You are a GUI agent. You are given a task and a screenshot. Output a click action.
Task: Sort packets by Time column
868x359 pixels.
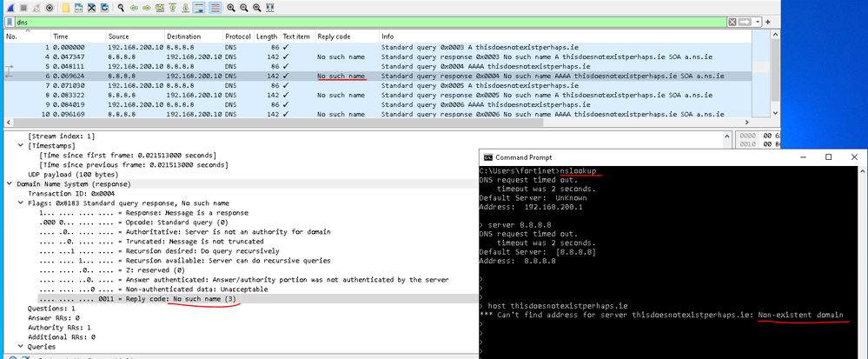point(79,37)
